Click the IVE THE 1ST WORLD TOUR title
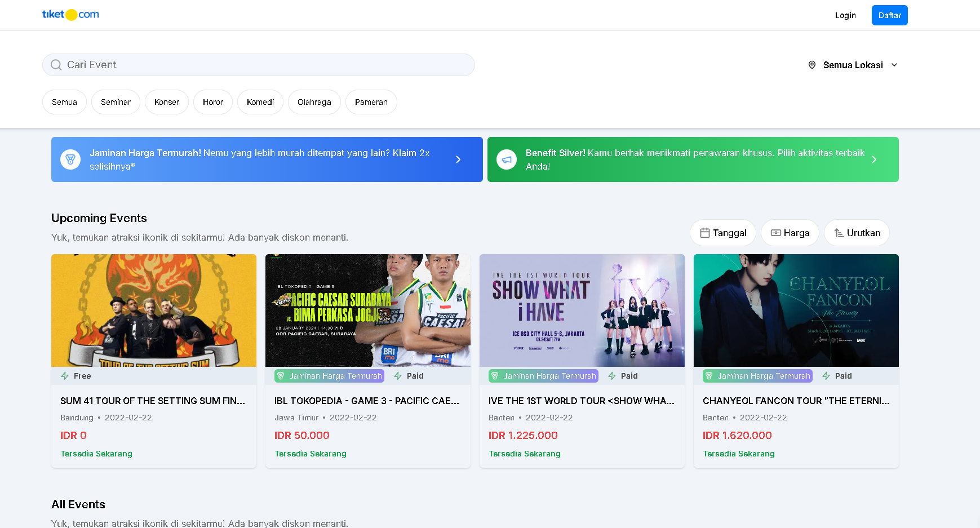Image resolution: width=980 pixels, height=528 pixels. [x=582, y=401]
